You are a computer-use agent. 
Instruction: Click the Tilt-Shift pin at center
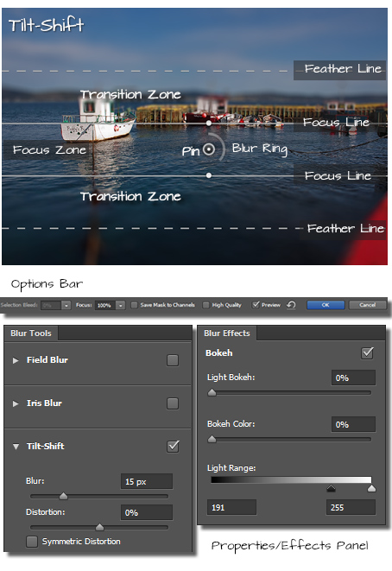click(x=209, y=149)
